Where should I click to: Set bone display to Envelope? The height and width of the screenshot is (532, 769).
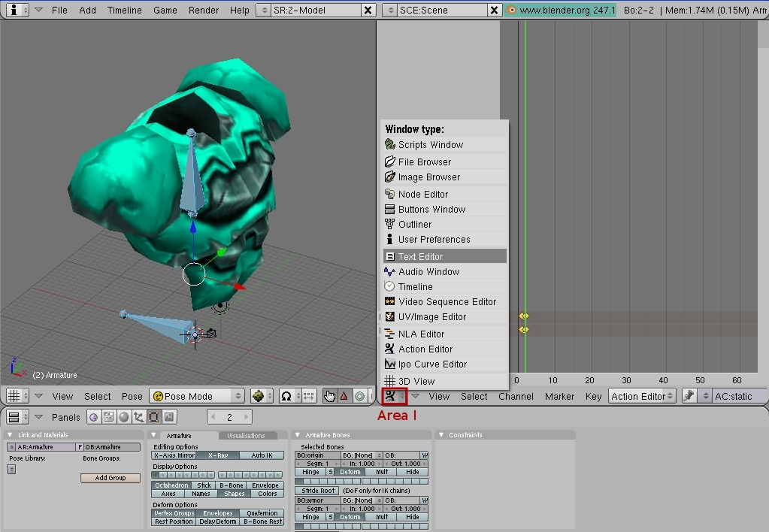tap(265, 485)
